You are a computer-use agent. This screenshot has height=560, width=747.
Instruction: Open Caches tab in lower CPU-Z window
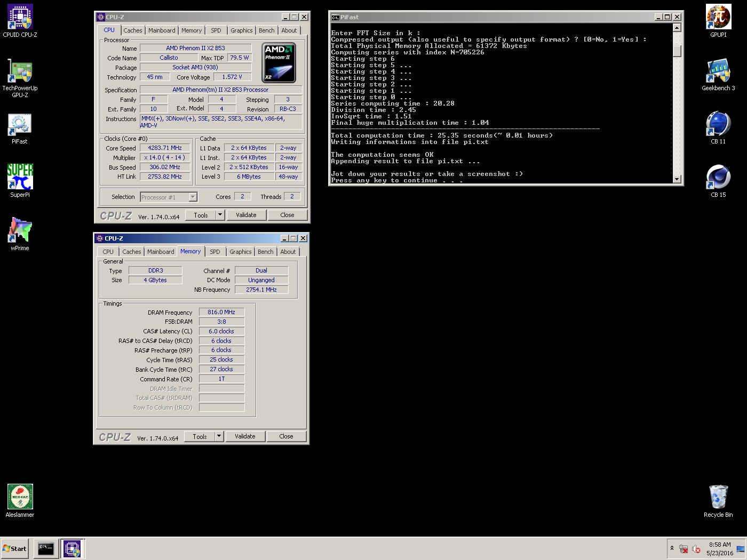click(132, 252)
